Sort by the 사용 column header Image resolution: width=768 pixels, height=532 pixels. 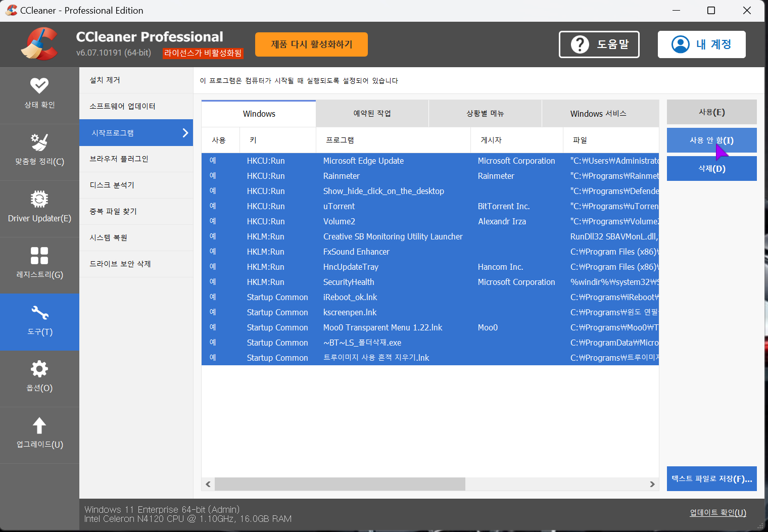(x=220, y=140)
